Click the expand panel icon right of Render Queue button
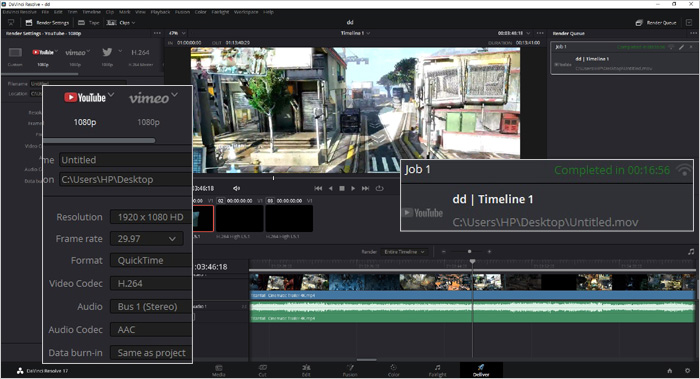Image resolution: width=700 pixels, height=379 pixels. pos(689,22)
